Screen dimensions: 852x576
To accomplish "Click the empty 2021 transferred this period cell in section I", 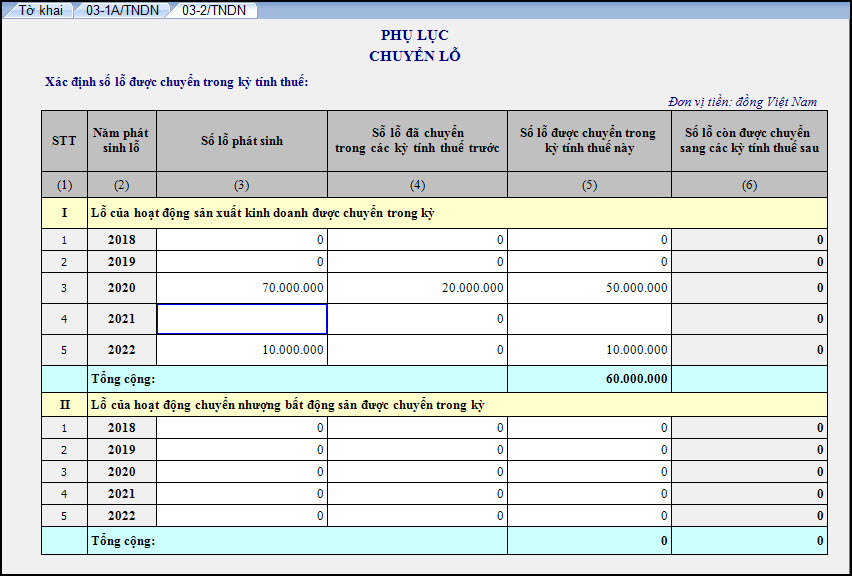I will coord(589,319).
